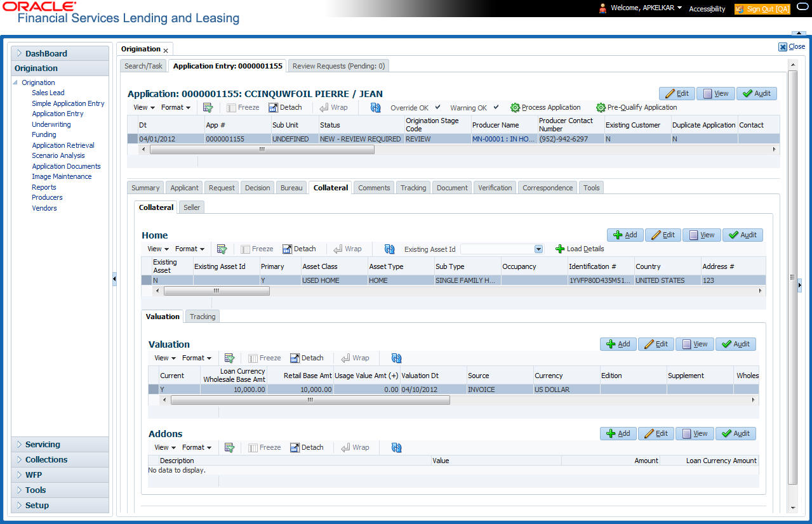Click the Close icon at top right
This screenshot has height=524, width=812.
(783, 46)
